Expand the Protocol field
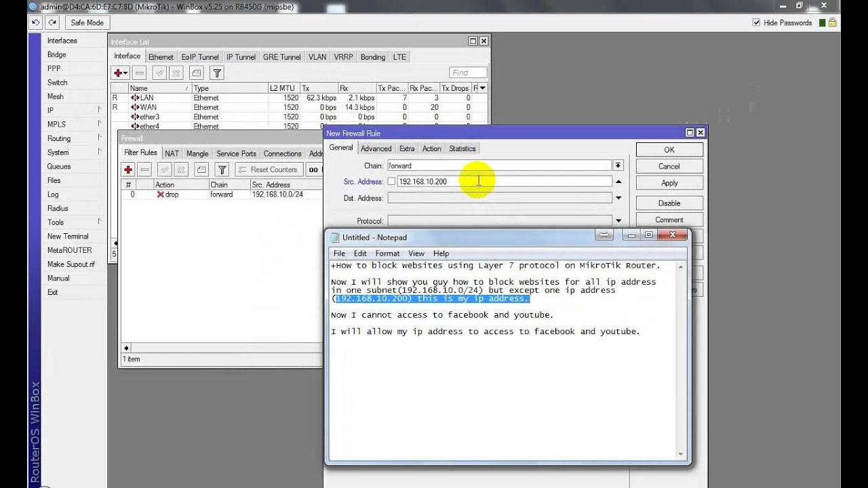Screen dimensions: 868x488 click(618, 221)
